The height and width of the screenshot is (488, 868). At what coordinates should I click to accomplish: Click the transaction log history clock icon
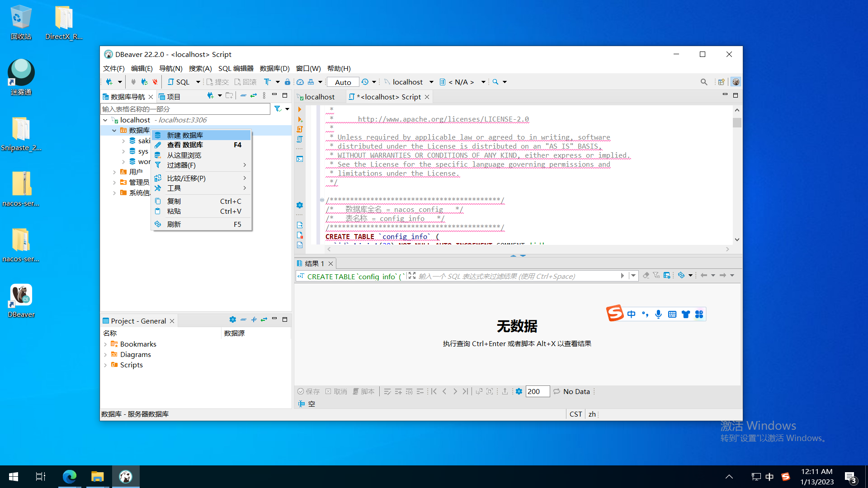[x=365, y=82]
